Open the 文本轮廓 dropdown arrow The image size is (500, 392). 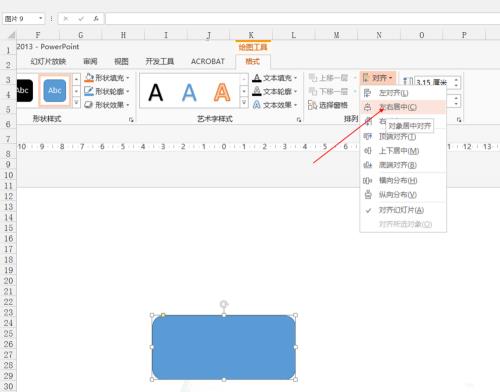(295, 91)
